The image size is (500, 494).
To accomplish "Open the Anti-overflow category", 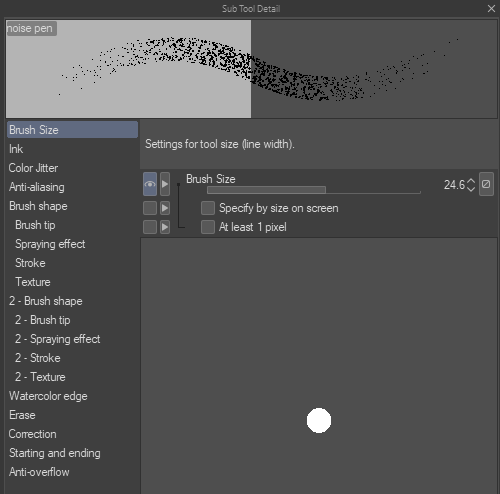I will coord(72,472).
